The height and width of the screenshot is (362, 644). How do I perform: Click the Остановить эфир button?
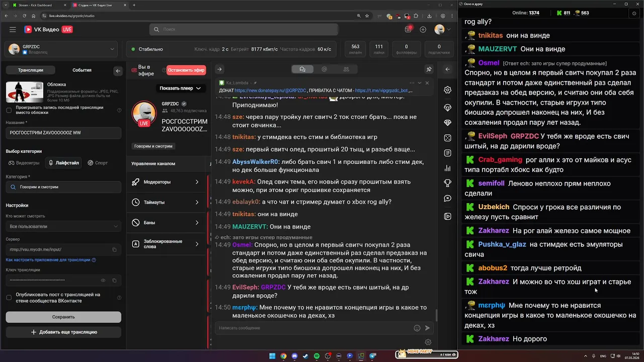tap(186, 70)
